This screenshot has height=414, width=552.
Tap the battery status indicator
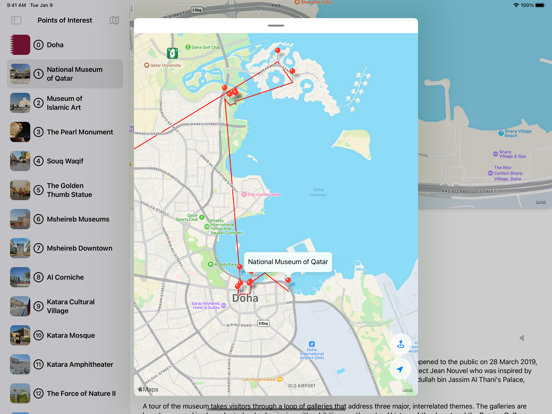pyautogui.click(x=540, y=5)
